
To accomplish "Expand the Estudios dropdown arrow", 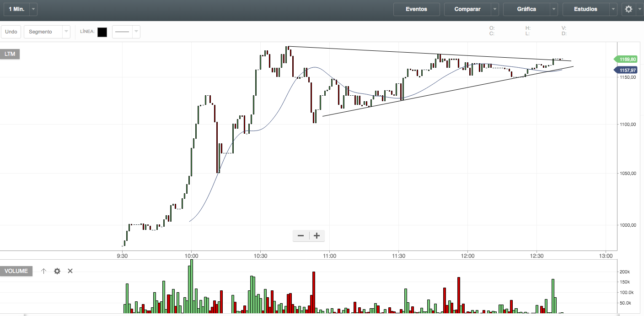I will (613, 9).
